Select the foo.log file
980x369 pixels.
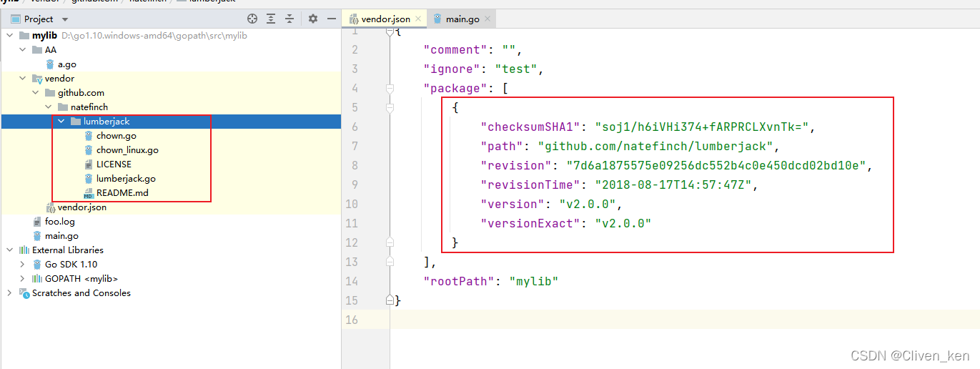click(59, 222)
